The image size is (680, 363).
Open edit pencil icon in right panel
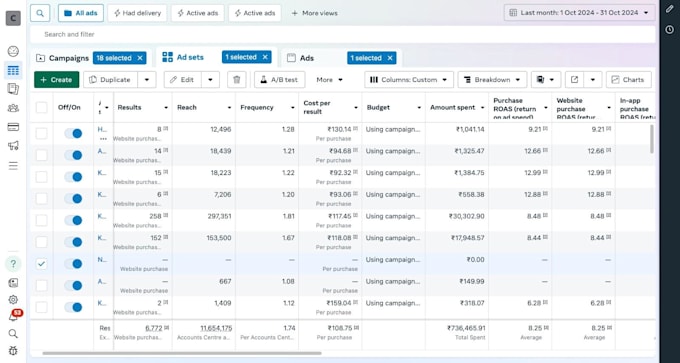(x=670, y=9)
